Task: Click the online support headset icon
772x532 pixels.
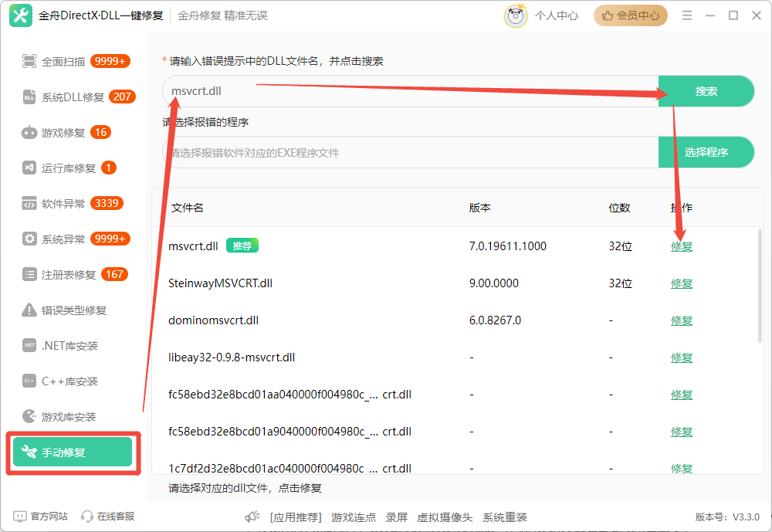Action: (x=86, y=517)
